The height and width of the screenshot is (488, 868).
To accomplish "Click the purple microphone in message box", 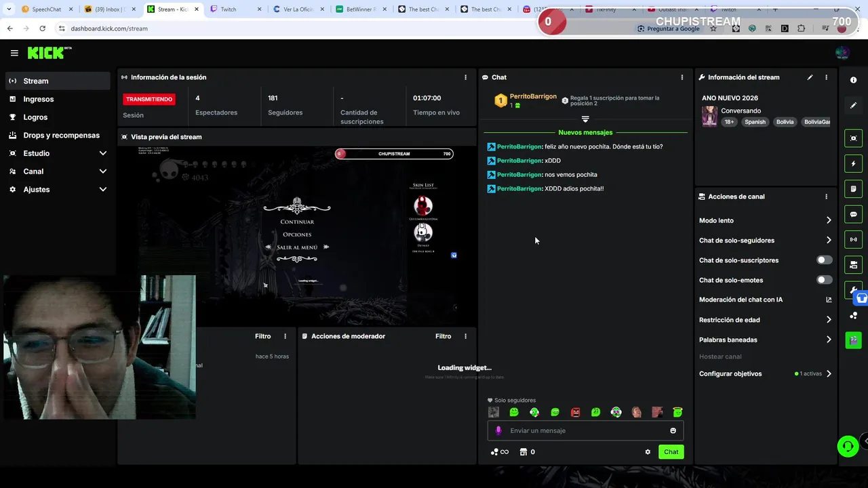I will click(x=498, y=430).
